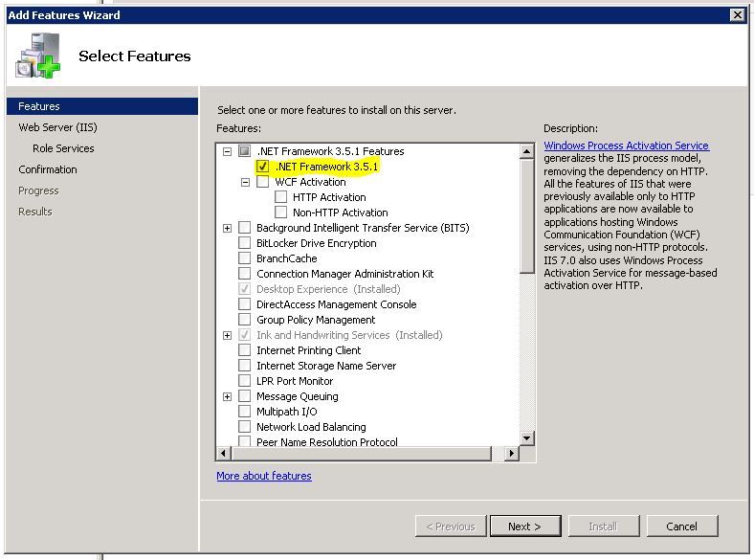The image size is (754, 560).
Task: Select the LPR Port Monitor label text
Action: [x=295, y=381]
